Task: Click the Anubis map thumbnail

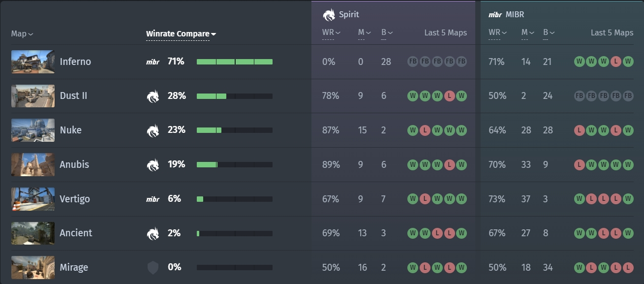Action: [x=33, y=164]
